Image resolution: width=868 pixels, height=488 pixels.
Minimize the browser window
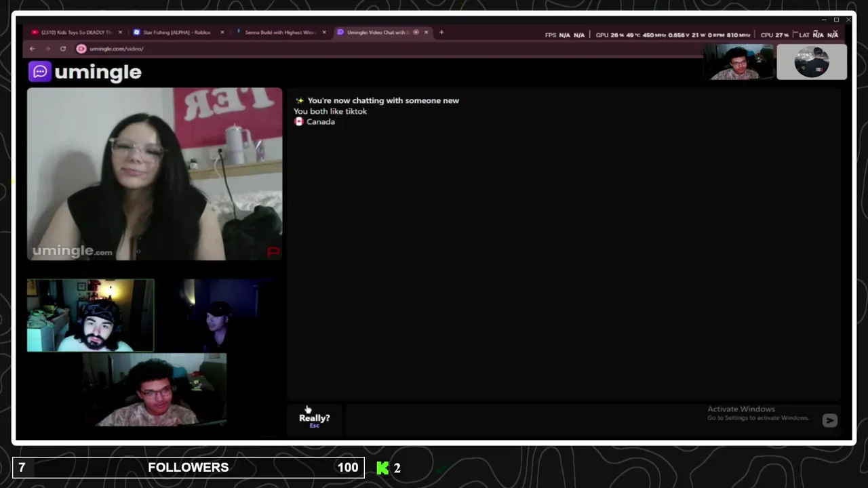(x=824, y=20)
